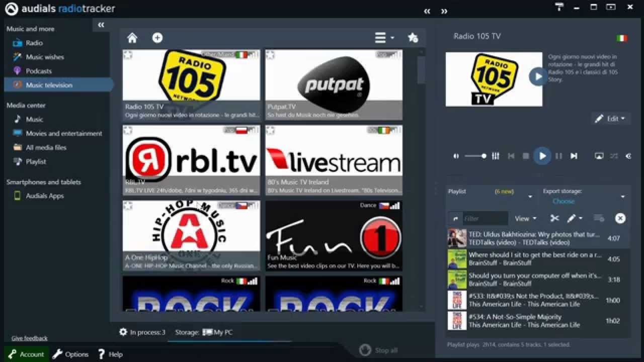Image resolution: width=644 pixels, height=362 pixels.
Task: Open the Fun Music station thumbnail
Action: click(334, 236)
